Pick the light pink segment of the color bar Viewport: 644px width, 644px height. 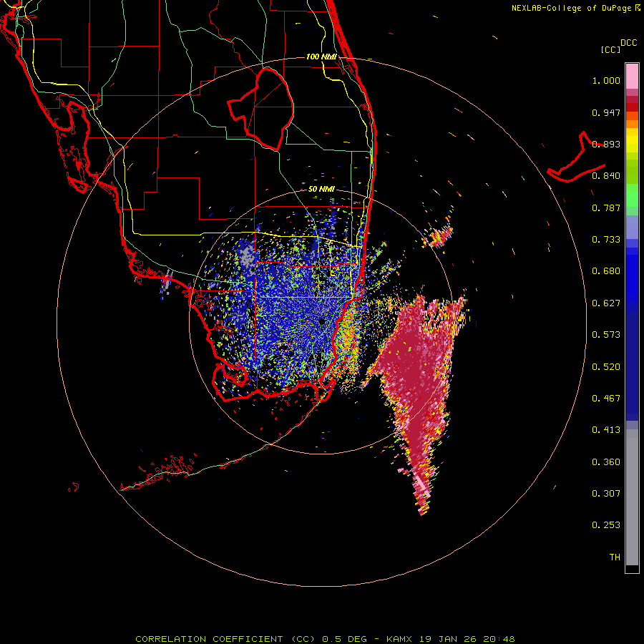pyautogui.click(x=632, y=77)
